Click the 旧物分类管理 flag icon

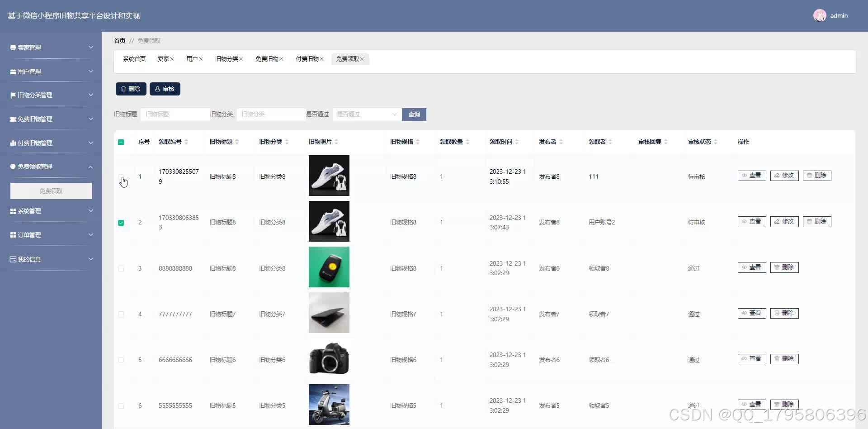pyautogui.click(x=13, y=95)
